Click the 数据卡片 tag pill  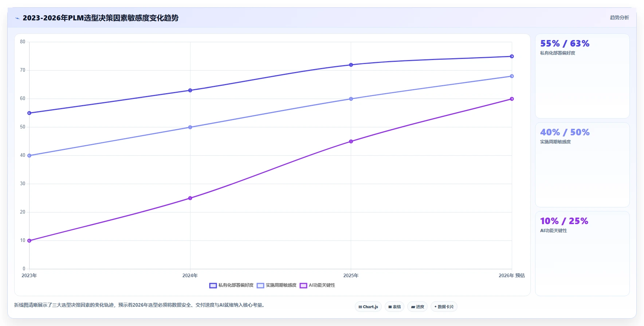click(444, 307)
